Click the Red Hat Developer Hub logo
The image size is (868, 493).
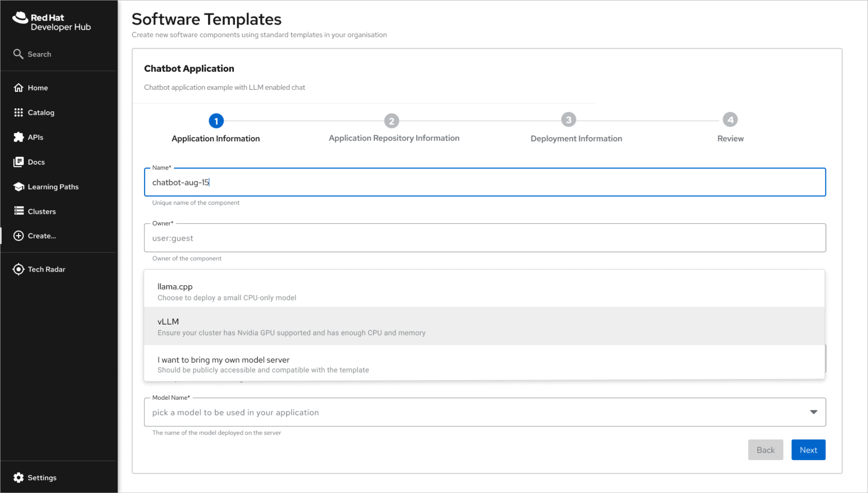click(x=51, y=22)
